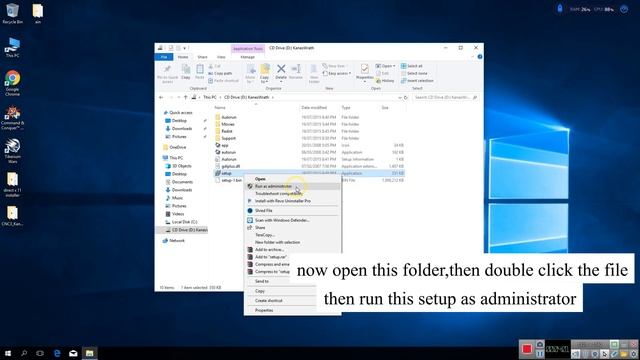Open Microsoft Edge from the taskbar
Screen dimensions: 640x360
tap(57, 353)
